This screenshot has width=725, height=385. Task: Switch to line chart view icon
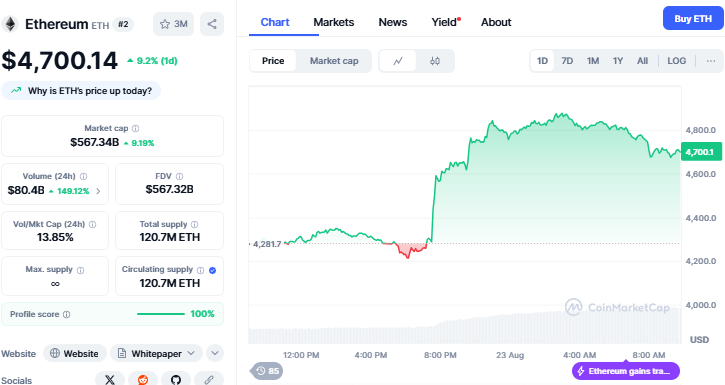pyautogui.click(x=398, y=61)
